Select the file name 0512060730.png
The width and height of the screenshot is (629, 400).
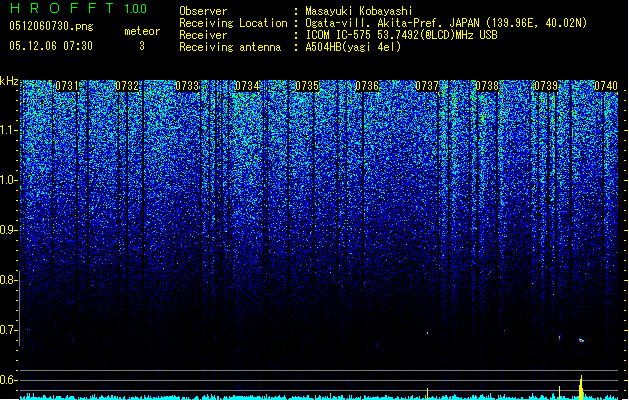[51, 26]
